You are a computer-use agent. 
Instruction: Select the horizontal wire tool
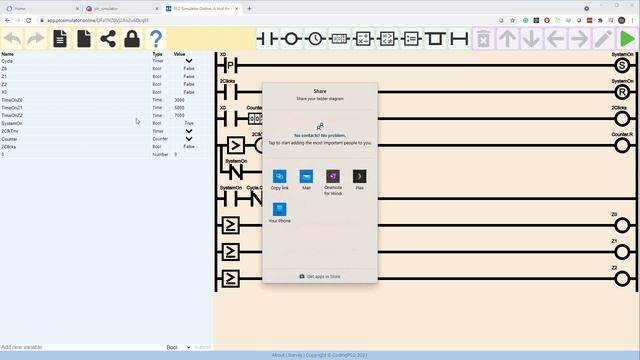point(459,39)
